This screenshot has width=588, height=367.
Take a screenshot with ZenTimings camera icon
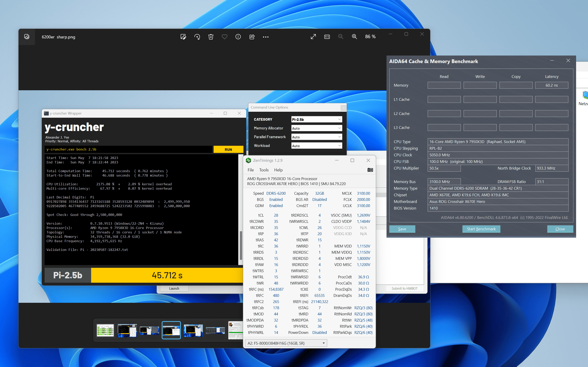[370, 170]
